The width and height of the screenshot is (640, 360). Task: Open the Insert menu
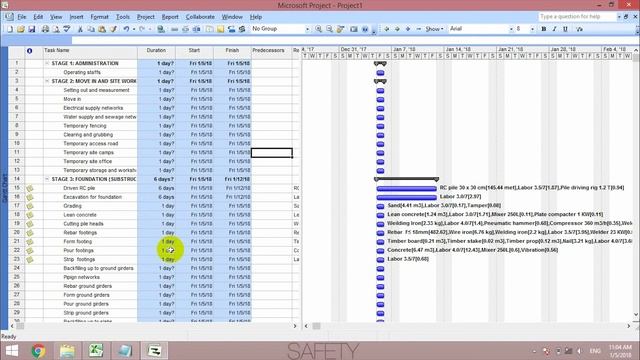coord(76,17)
